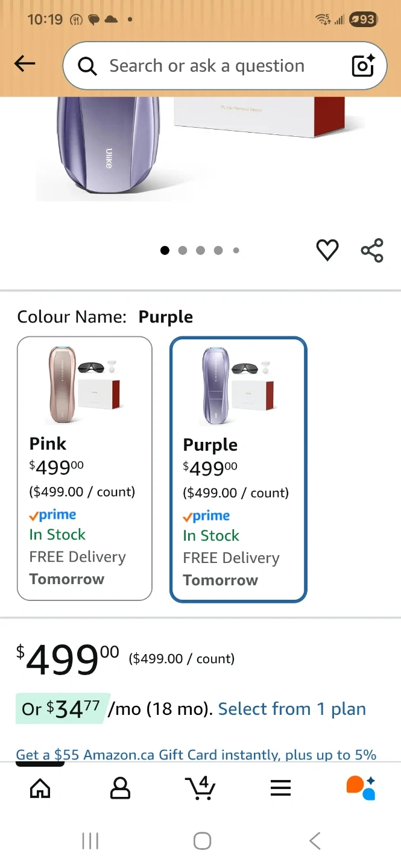Tap the $34.77 monthly payment badge
Screen dimensions: 401x868
point(63,709)
